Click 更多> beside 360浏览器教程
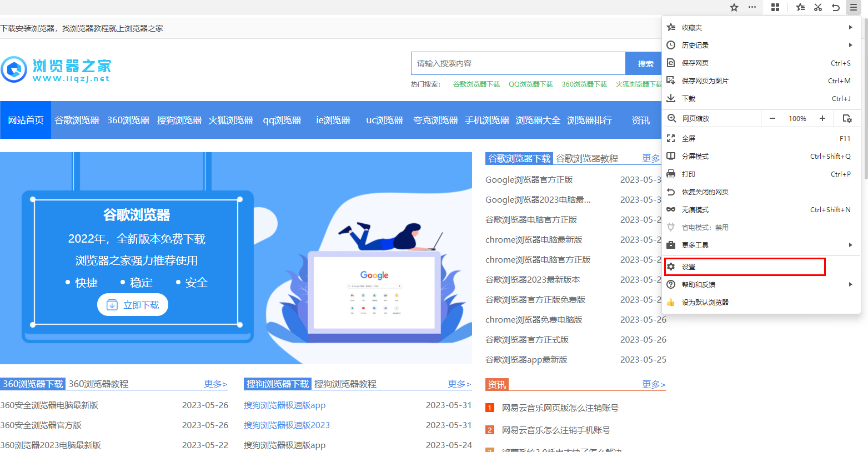Image resolution: width=868 pixels, height=452 pixels. tap(215, 384)
